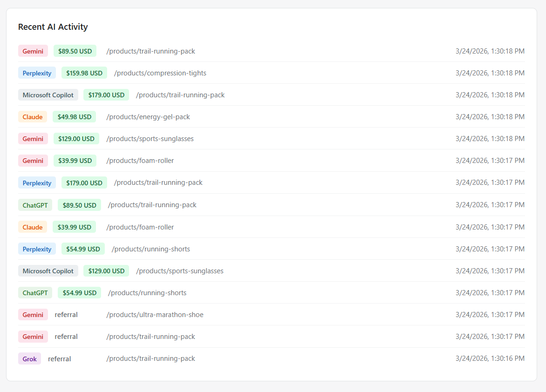Click the Grok badge on the bottom row

[x=29, y=358]
